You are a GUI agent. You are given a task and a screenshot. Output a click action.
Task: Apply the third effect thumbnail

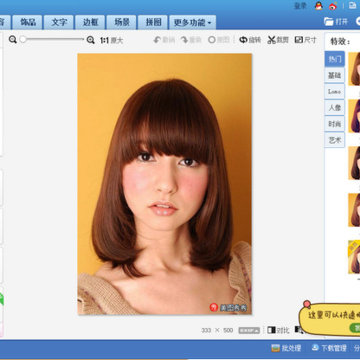tap(354, 163)
